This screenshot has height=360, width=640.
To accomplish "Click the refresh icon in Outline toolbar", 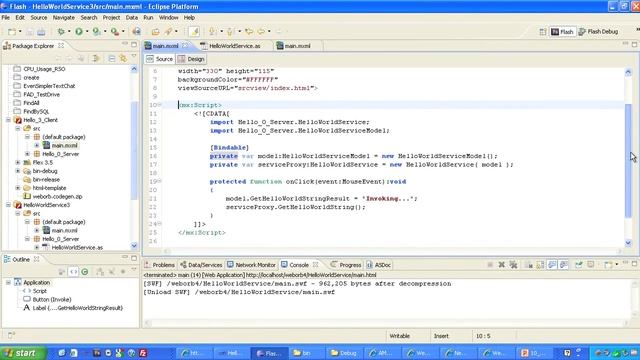I will (x=85, y=271).
